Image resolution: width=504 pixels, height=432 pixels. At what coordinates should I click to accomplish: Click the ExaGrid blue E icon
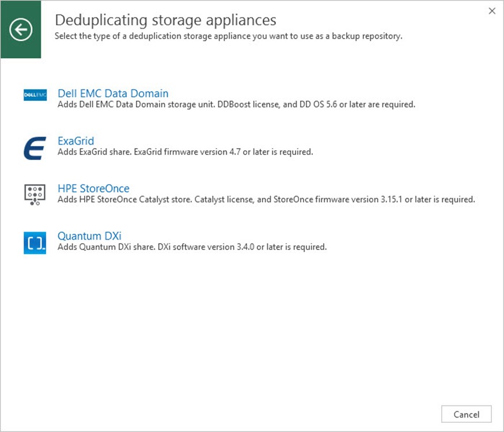click(35, 147)
